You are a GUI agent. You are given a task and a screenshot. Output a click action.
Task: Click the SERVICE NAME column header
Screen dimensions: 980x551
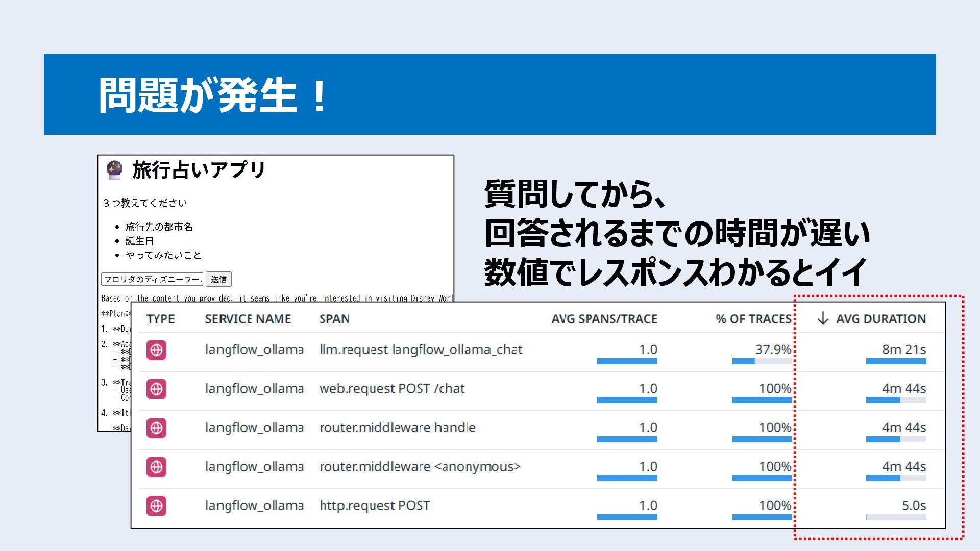click(248, 319)
